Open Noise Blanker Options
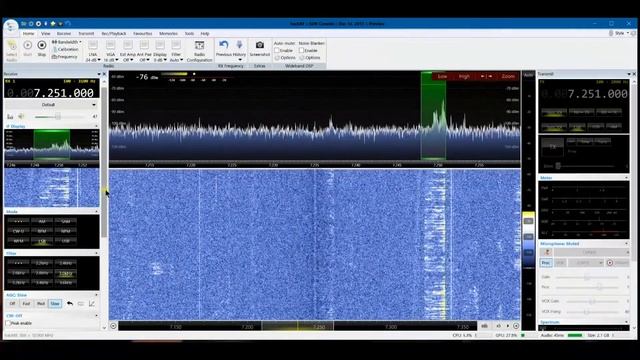The width and height of the screenshot is (640, 360). point(310,58)
